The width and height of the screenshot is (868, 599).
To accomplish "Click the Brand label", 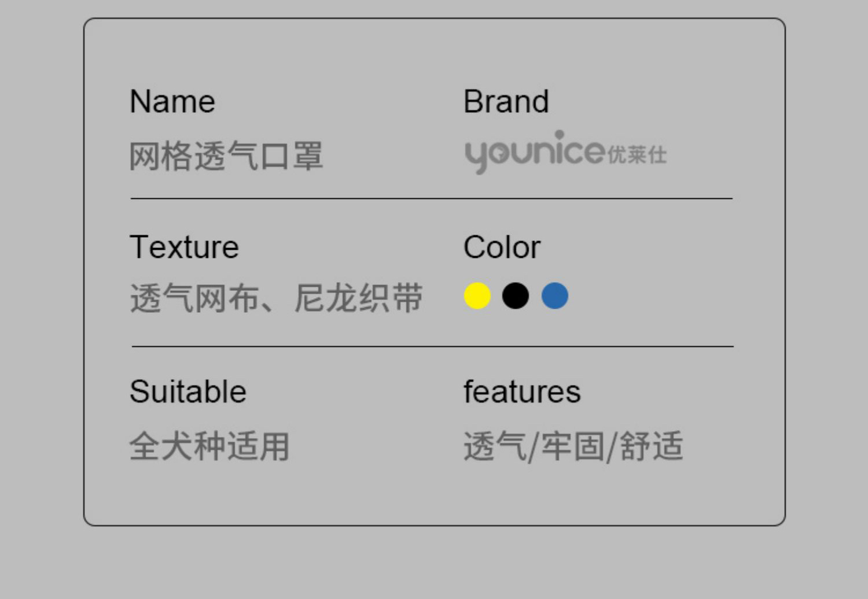I will pos(506,102).
